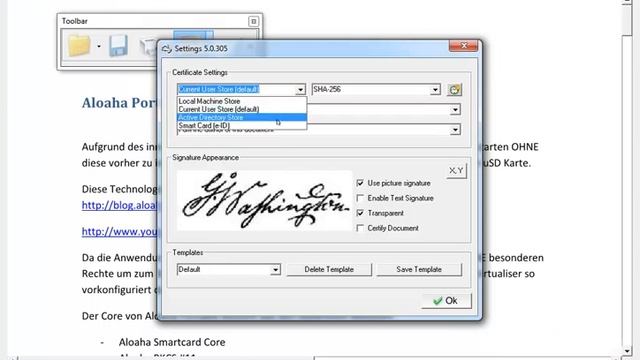Close the Settings 5.0.305 dialog
Image resolution: width=640 pixels, height=360 pixels.
click(x=463, y=46)
